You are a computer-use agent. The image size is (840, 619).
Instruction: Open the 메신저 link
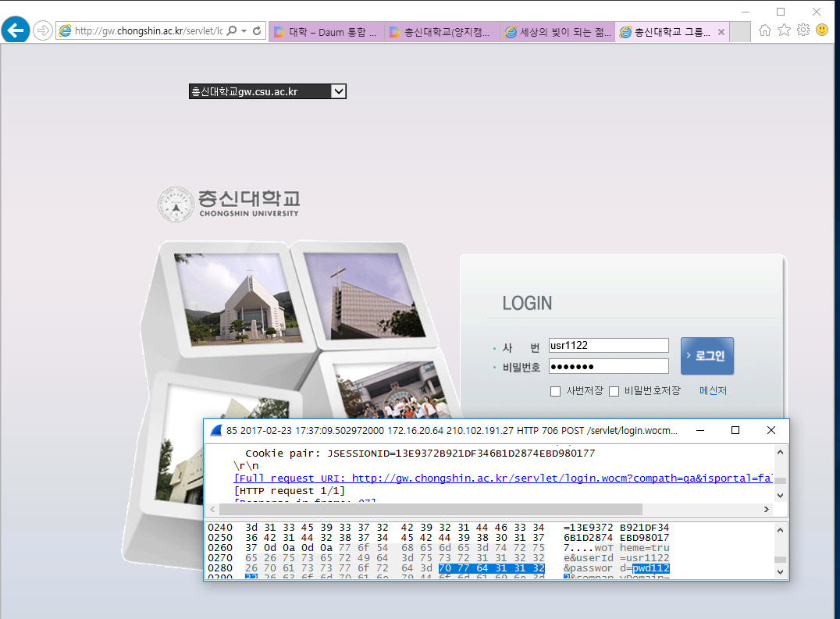pyautogui.click(x=713, y=391)
